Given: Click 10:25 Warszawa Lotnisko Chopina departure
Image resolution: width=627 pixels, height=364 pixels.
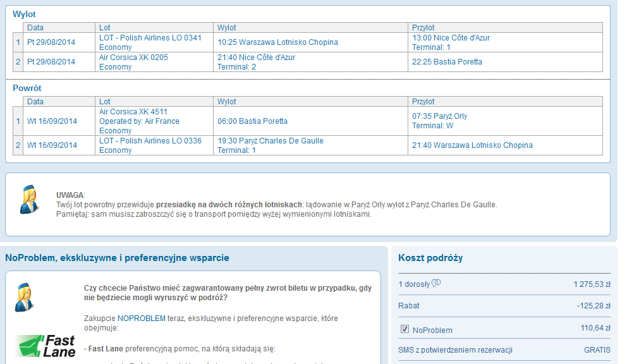Looking at the screenshot, I should (x=277, y=42).
